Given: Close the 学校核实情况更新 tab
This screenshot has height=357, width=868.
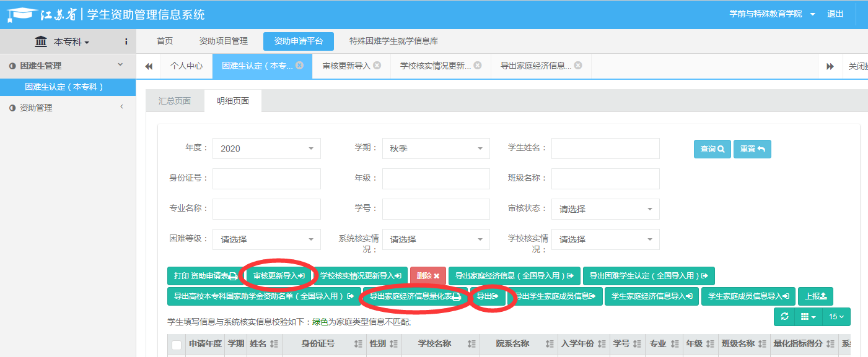Looking at the screenshot, I should point(478,66).
